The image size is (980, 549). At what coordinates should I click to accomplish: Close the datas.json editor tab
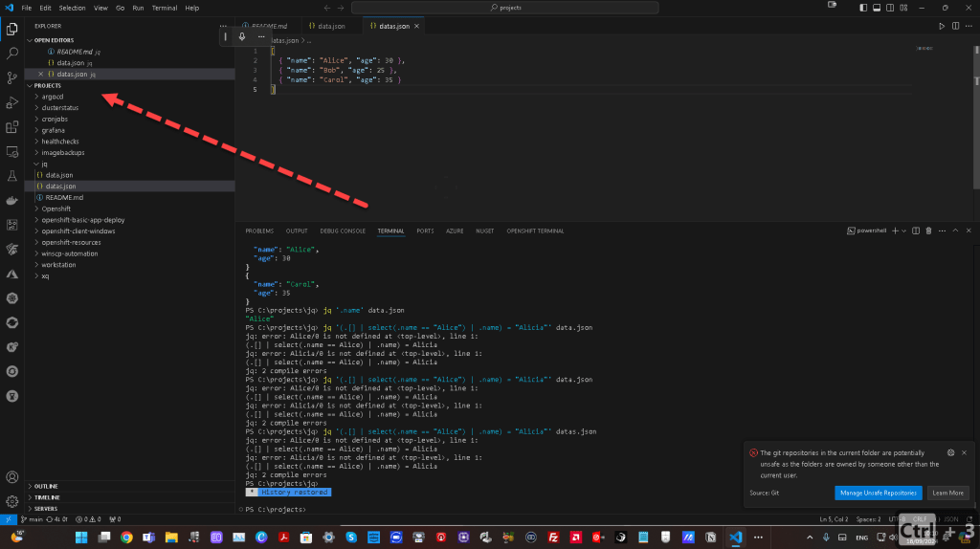pyautogui.click(x=417, y=26)
